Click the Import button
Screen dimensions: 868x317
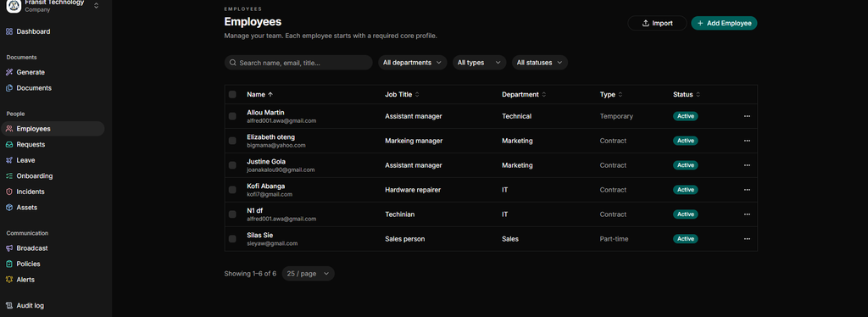[657, 23]
